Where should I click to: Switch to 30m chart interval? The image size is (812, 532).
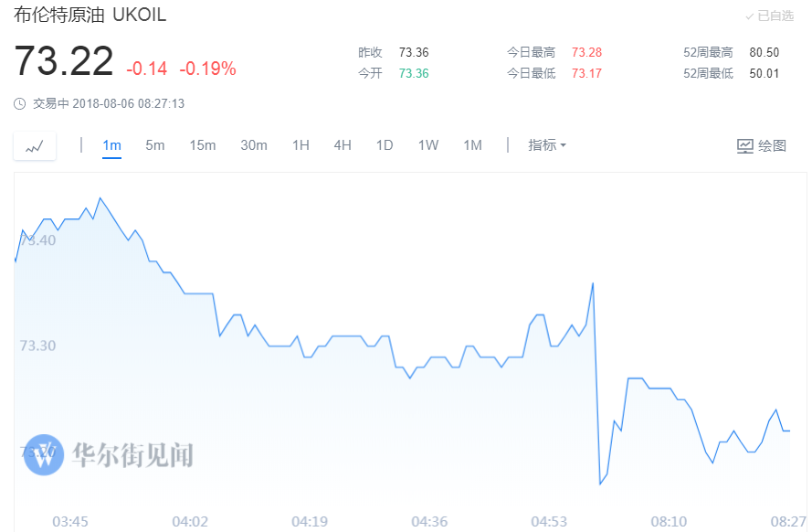pyautogui.click(x=254, y=145)
